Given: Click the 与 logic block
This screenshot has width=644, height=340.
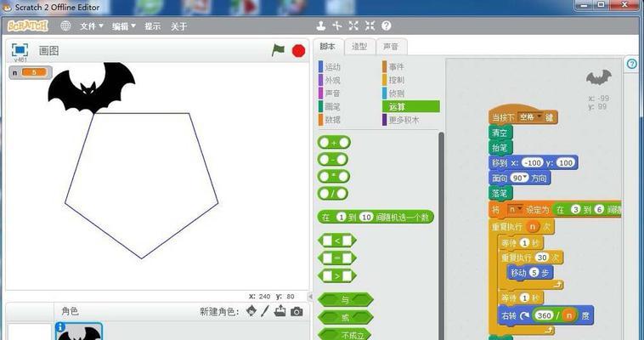Looking at the screenshot, I should click(346, 300).
